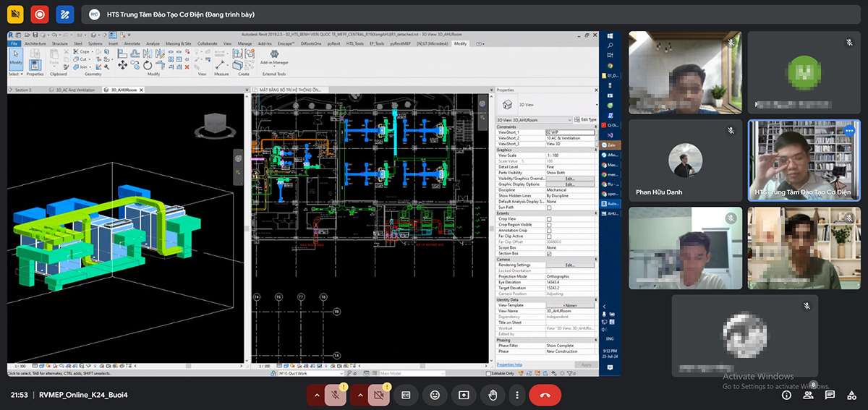Leave the call with the red hang-up button
This screenshot has width=868, height=410.
545,395
